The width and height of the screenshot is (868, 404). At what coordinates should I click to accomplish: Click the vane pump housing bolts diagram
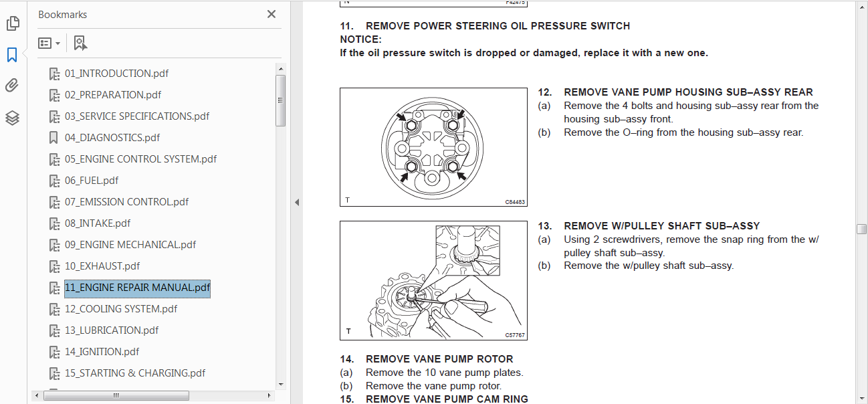pyautogui.click(x=433, y=147)
